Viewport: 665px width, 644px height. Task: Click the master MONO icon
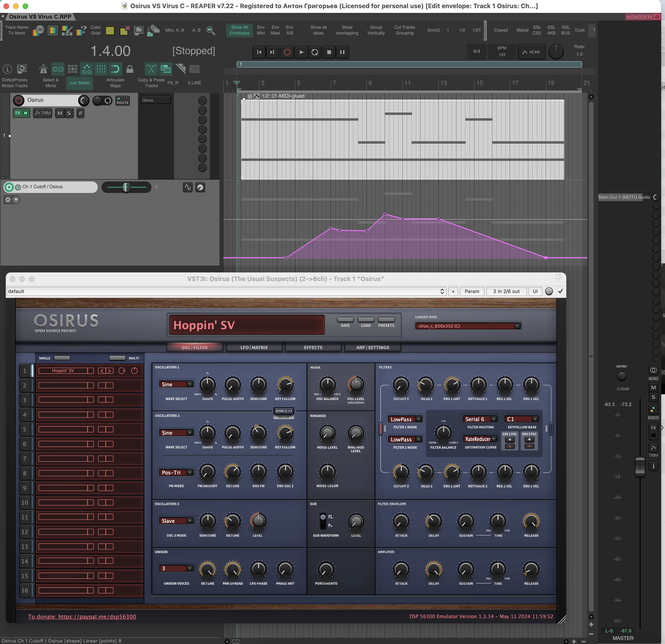653,370
